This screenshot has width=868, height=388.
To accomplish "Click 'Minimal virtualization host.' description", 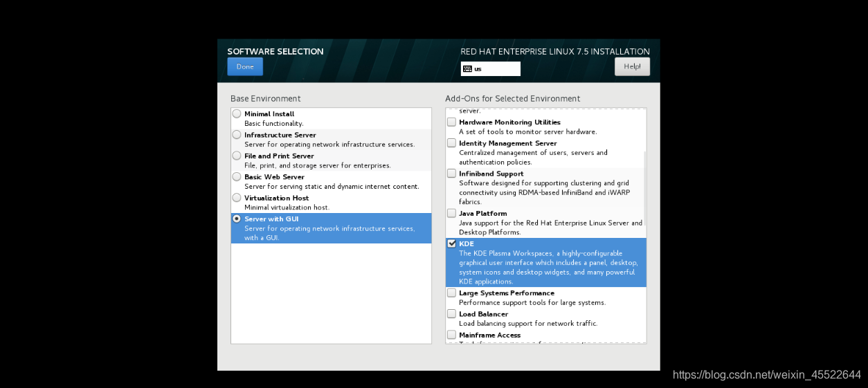I will [x=287, y=207].
